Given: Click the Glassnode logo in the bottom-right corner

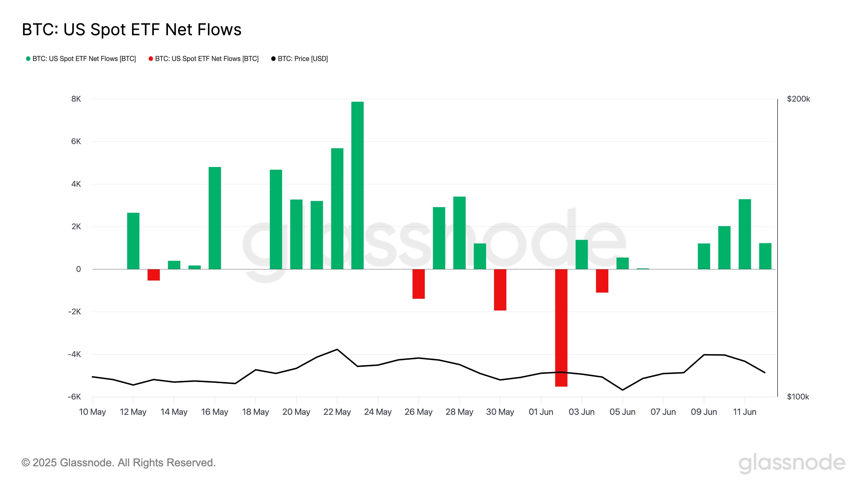Looking at the screenshot, I should [792, 463].
